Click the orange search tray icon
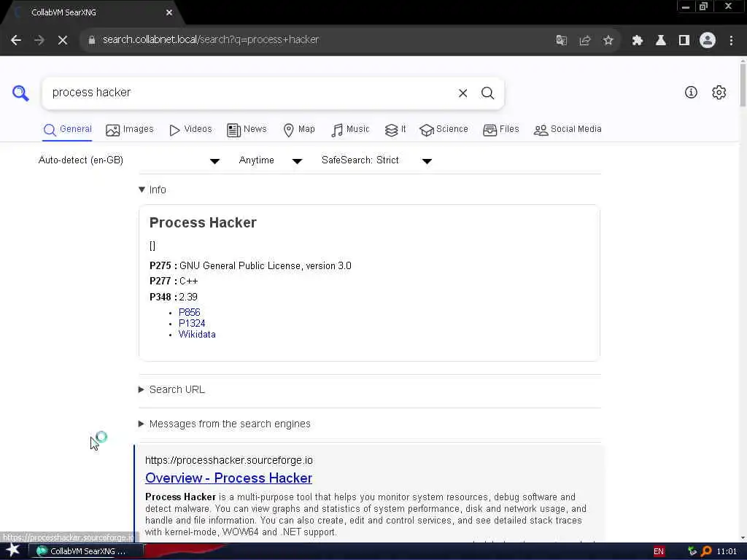This screenshot has height=560, width=747. (x=706, y=551)
